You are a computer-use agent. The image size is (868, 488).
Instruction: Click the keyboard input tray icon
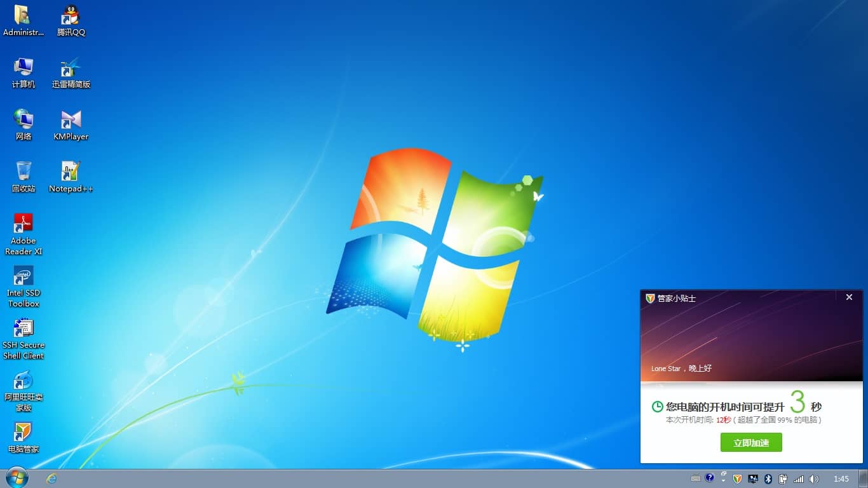pos(696,478)
